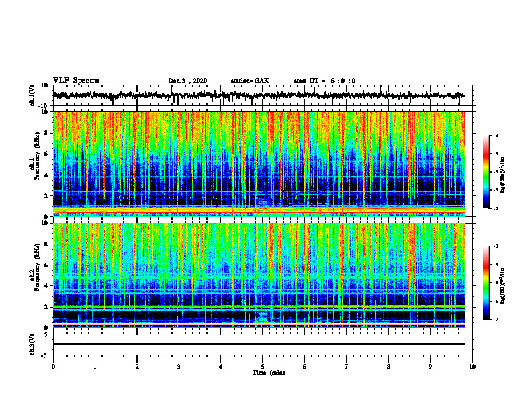Click time axis tick label '7'
The height and width of the screenshot is (411, 532).
coord(347,367)
